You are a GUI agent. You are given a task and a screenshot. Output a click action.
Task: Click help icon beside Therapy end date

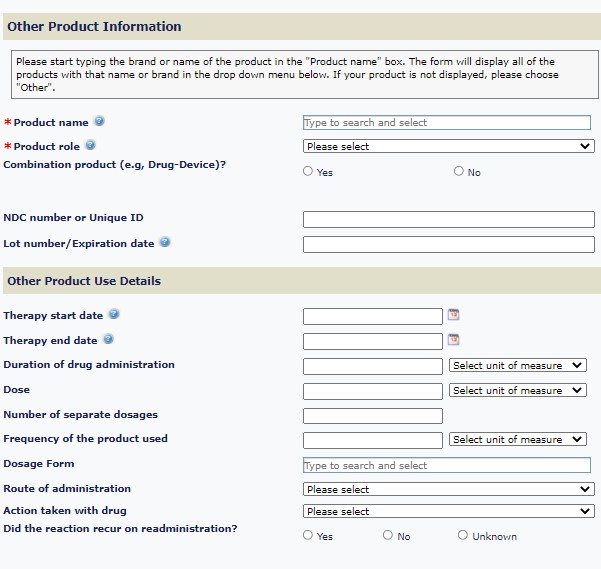click(108, 340)
